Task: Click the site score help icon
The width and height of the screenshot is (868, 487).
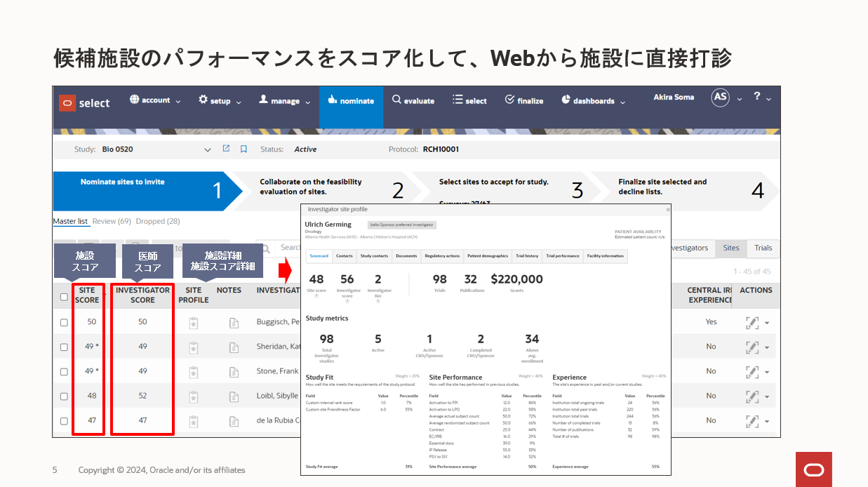Action: (316, 295)
